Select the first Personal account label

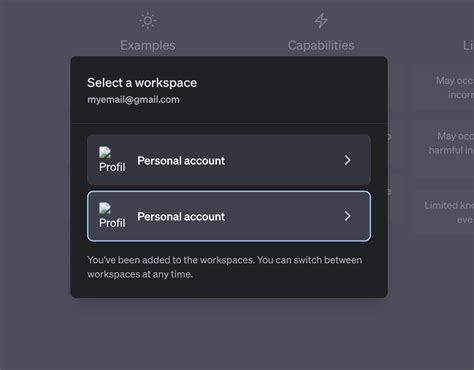click(181, 161)
